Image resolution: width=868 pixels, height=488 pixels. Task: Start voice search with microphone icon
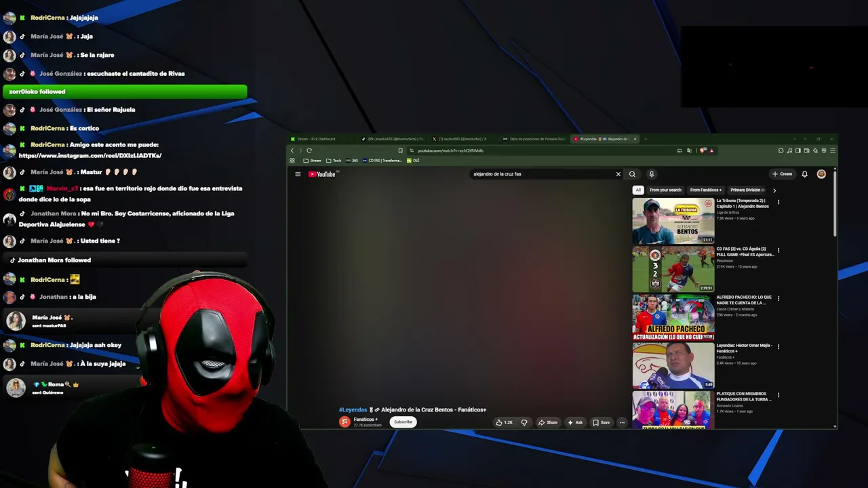point(651,174)
